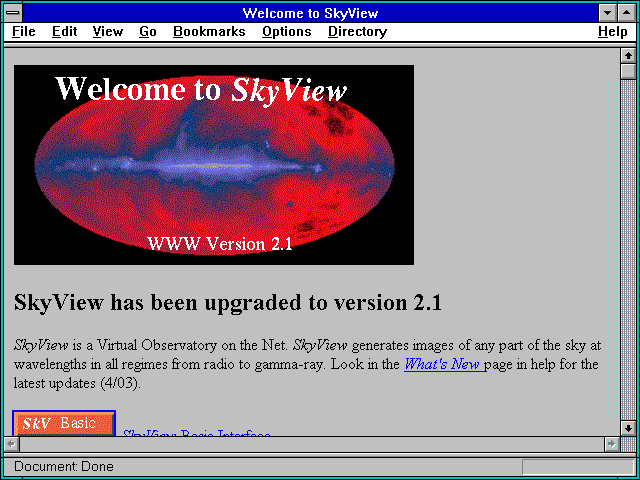The width and height of the screenshot is (640, 480).
Task: Click the 'latest updates (4/03).' text
Action: [77, 383]
